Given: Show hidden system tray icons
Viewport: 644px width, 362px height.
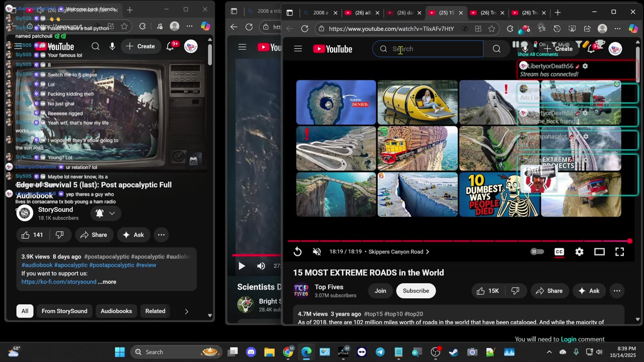Looking at the screenshot, I should (549, 352).
